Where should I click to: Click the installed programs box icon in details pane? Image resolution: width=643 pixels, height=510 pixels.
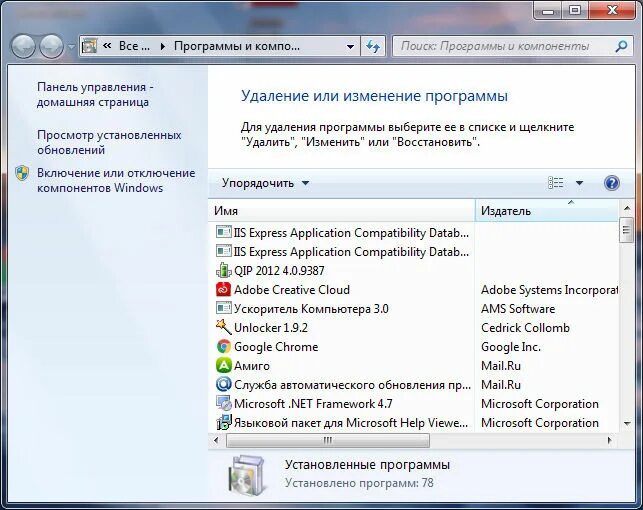click(x=247, y=474)
